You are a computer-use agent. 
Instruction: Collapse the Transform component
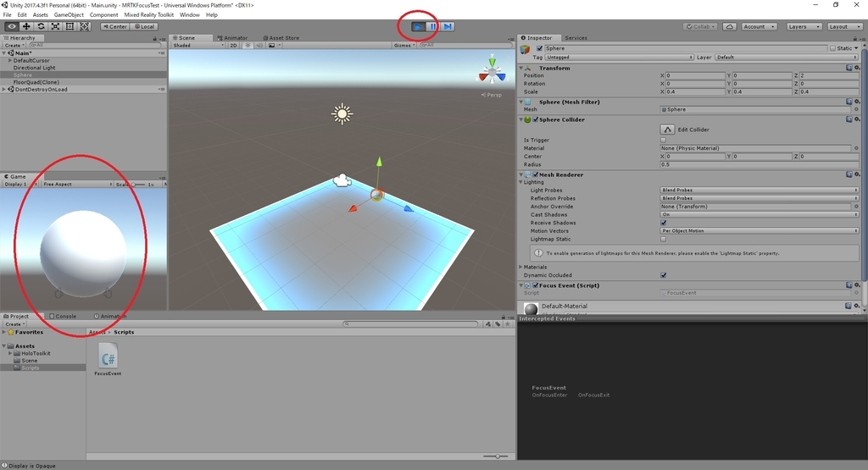click(521, 68)
